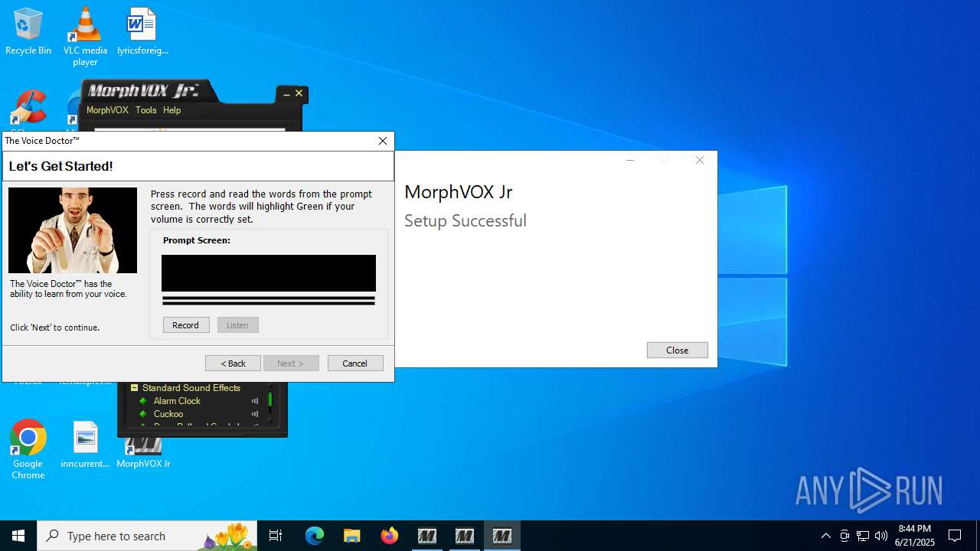
Task: Close the setup window using its X
Action: pyautogui.click(x=699, y=160)
